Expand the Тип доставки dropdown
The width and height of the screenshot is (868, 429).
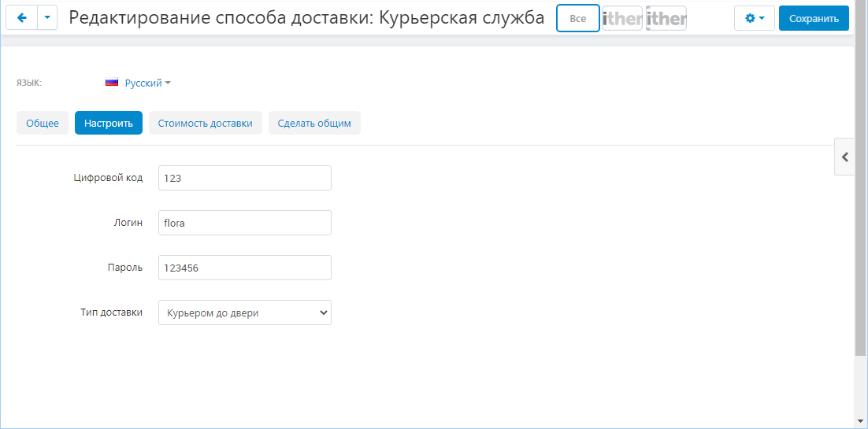coord(245,313)
